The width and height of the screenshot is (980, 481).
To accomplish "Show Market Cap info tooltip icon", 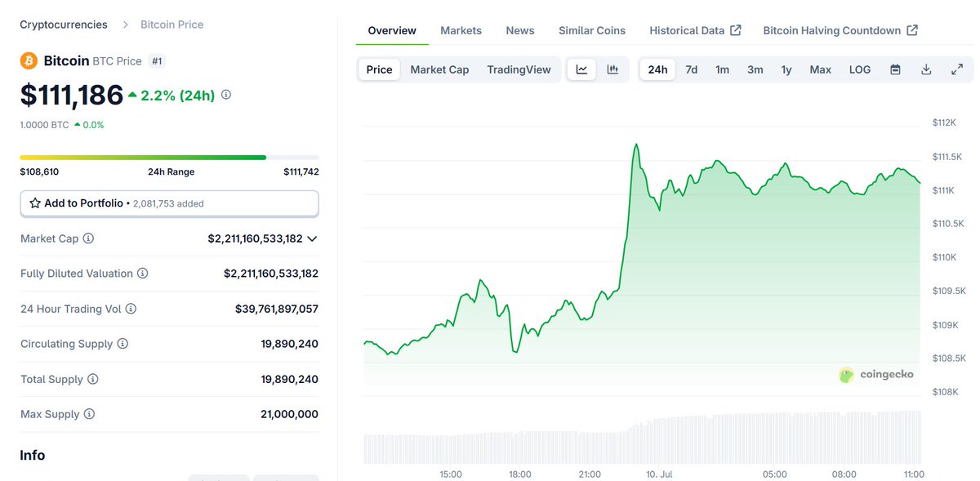I will pyautogui.click(x=88, y=238).
